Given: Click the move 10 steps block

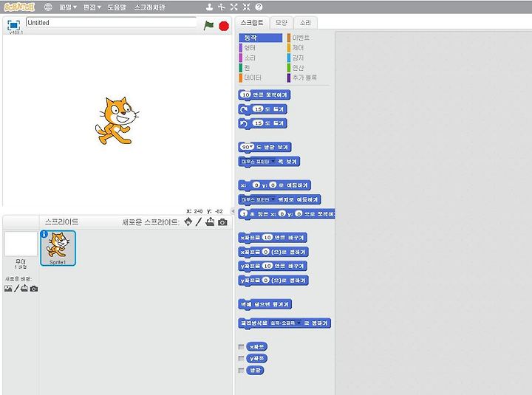Looking at the screenshot, I should point(265,95).
